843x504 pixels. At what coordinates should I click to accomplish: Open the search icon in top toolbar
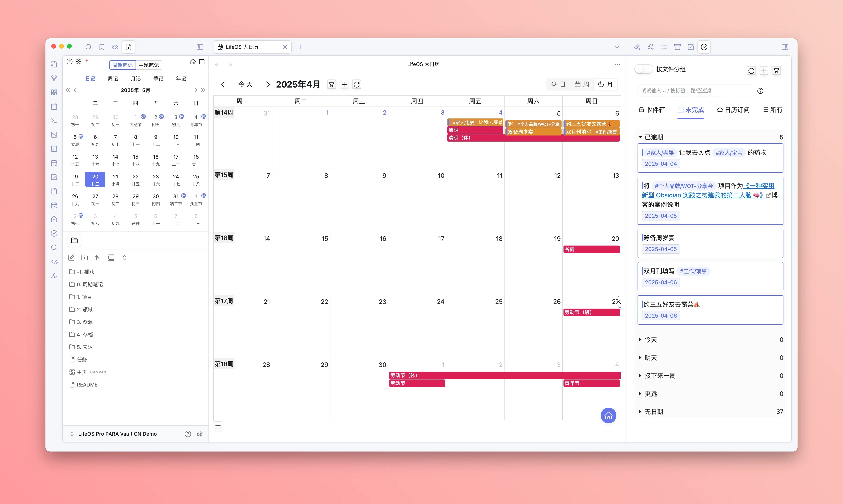click(x=88, y=47)
